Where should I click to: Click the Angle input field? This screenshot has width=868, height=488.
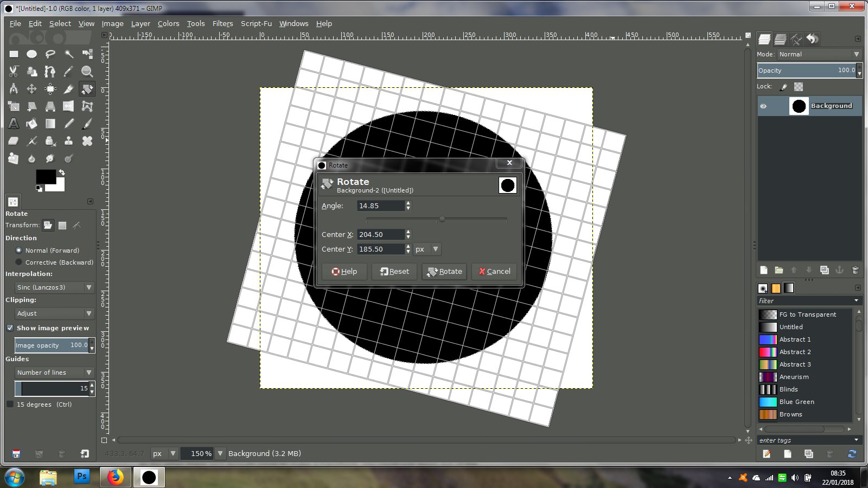[x=380, y=206]
